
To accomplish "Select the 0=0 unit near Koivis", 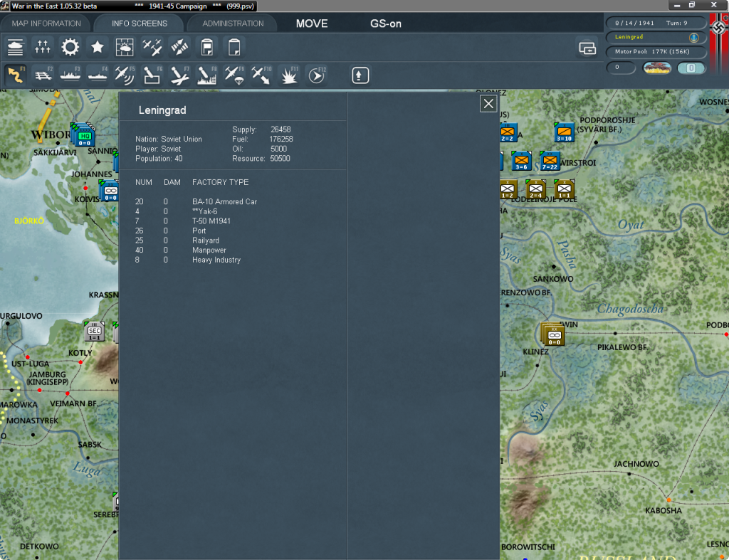I will tap(110, 191).
